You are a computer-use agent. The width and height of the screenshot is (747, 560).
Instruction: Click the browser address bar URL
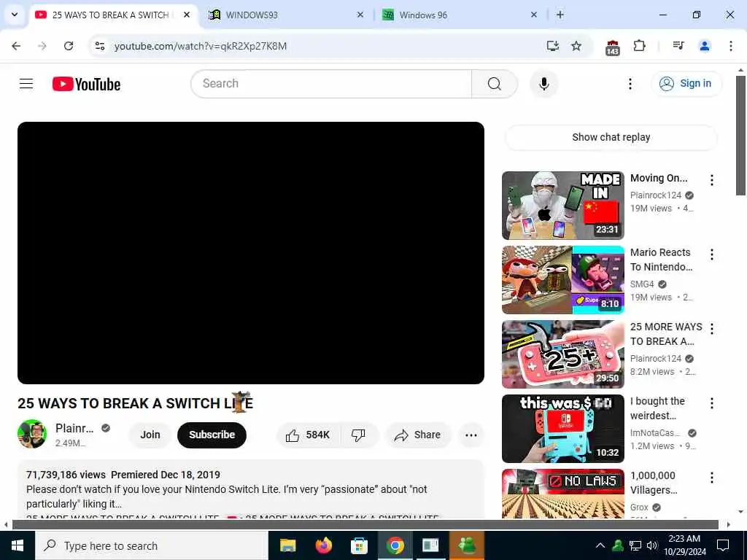[201, 46]
